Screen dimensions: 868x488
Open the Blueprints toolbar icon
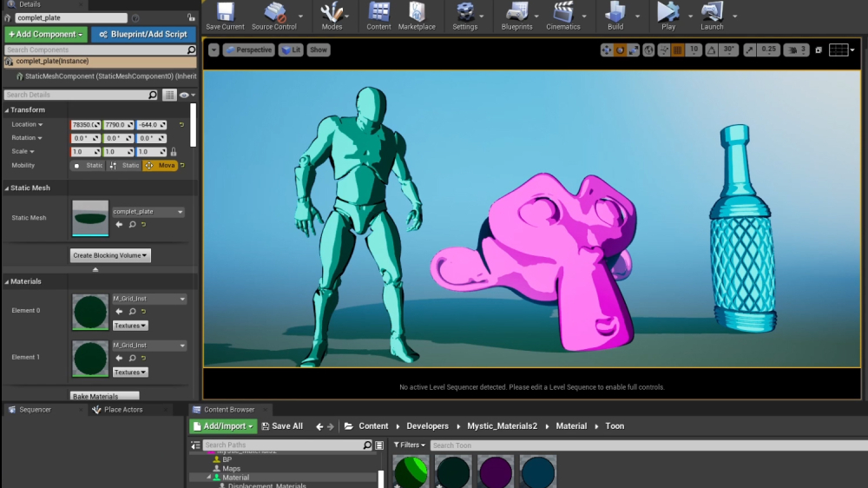pyautogui.click(x=517, y=16)
